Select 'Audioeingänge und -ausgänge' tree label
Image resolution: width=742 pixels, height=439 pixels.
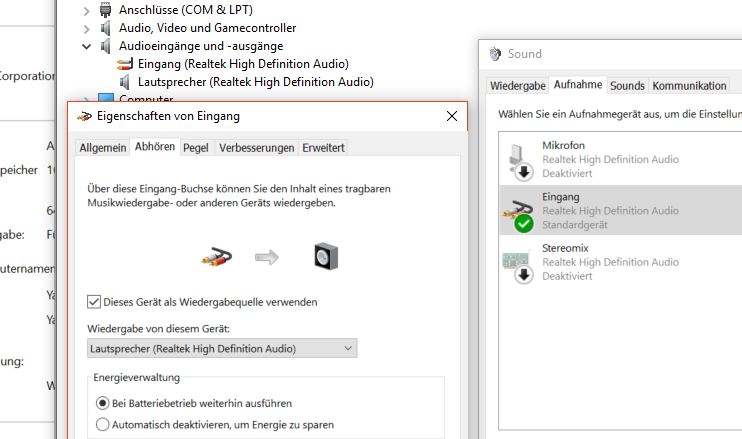tap(201, 46)
